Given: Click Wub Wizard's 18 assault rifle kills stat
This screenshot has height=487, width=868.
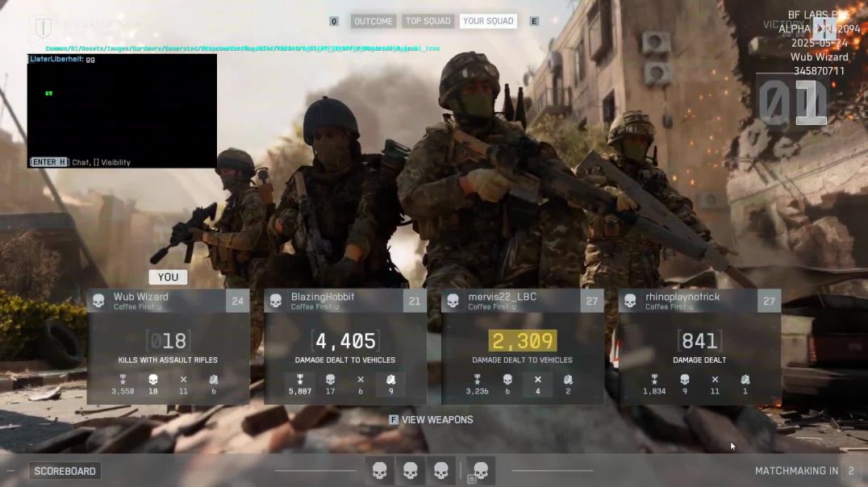Looking at the screenshot, I should [x=168, y=341].
